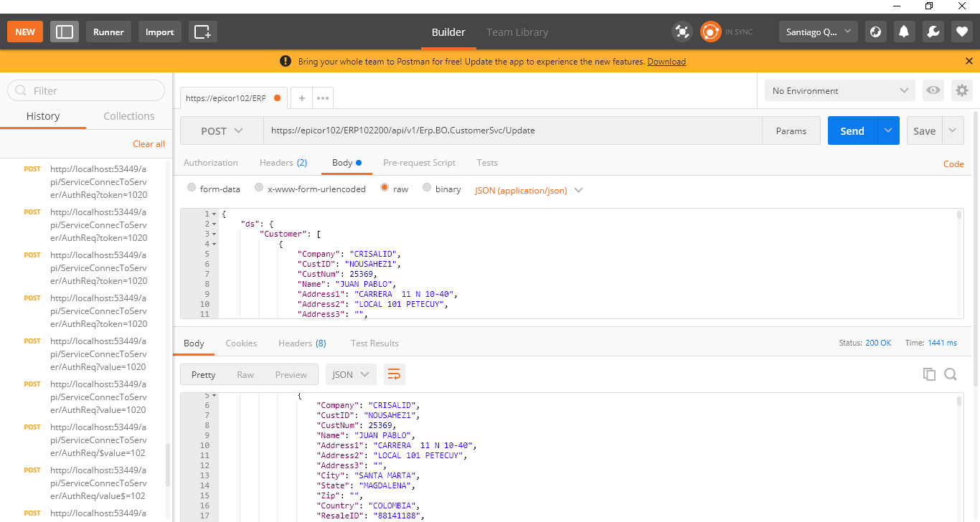Viewport: 980px width, 522px height.
Task: Click response line "City": "SANTA MARTA"
Action: coord(369,475)
